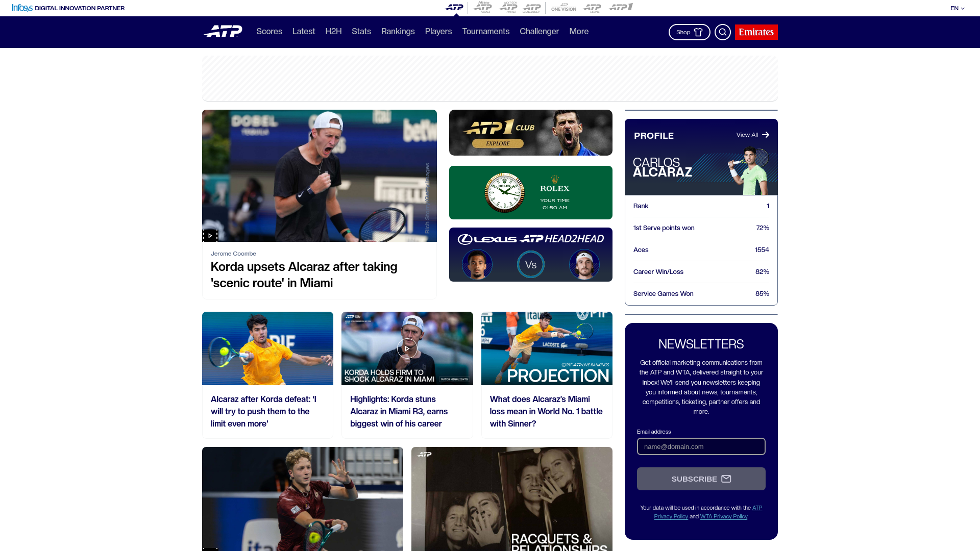Open Alcaraz after Korda defeat article
This screenshot has width=980, height=551.
coord(263,411)
